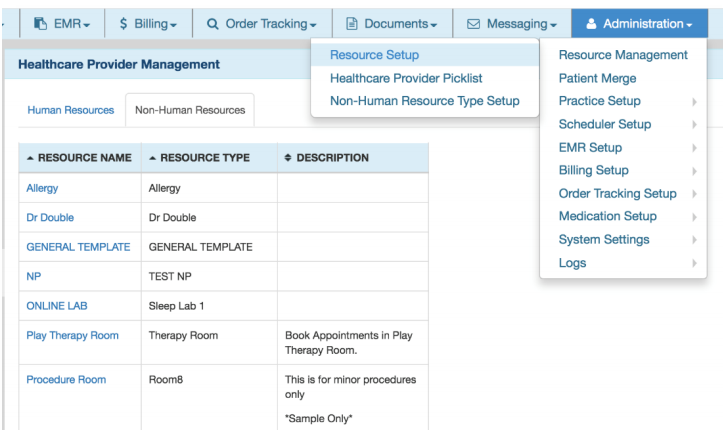Click Patient Merge menu item
This screenshot has height=430, width=723.
tap(597, 78)
